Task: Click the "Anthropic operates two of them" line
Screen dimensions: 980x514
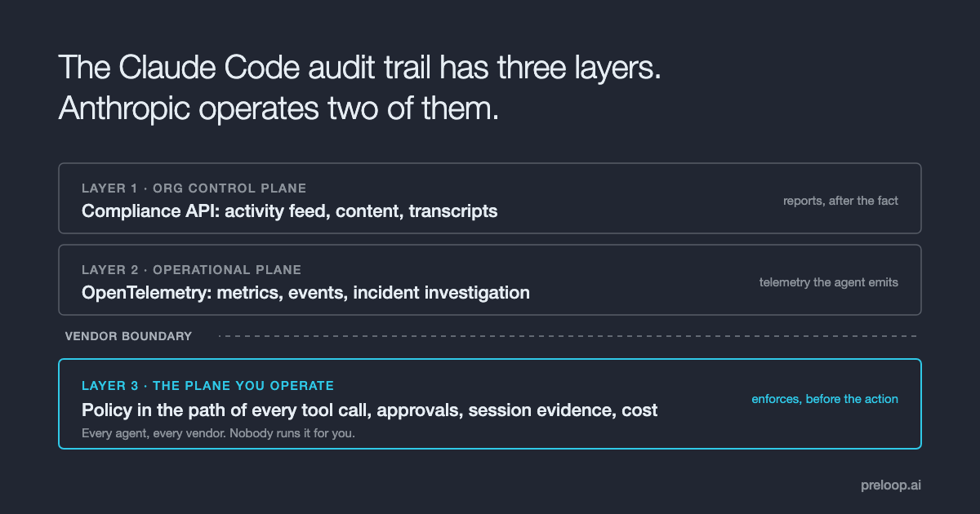Action: click(278, 108)
